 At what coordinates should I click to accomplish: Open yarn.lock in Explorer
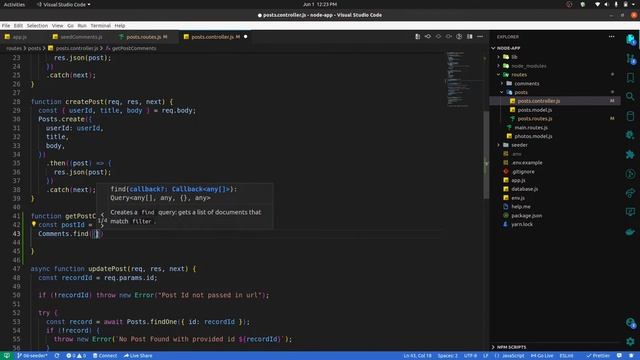point(522,224)
